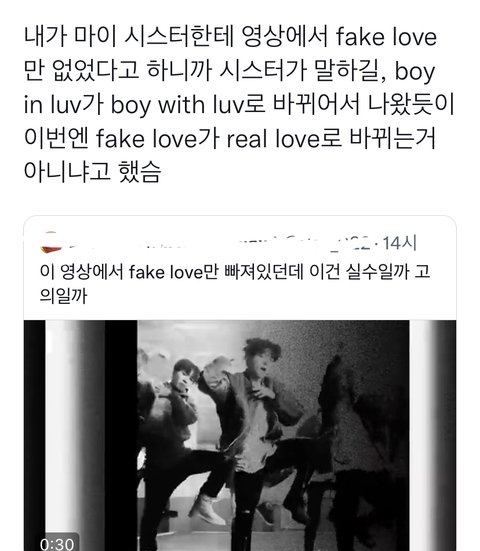Click the last line 아니냐고 했슴

tap(92, 172)
